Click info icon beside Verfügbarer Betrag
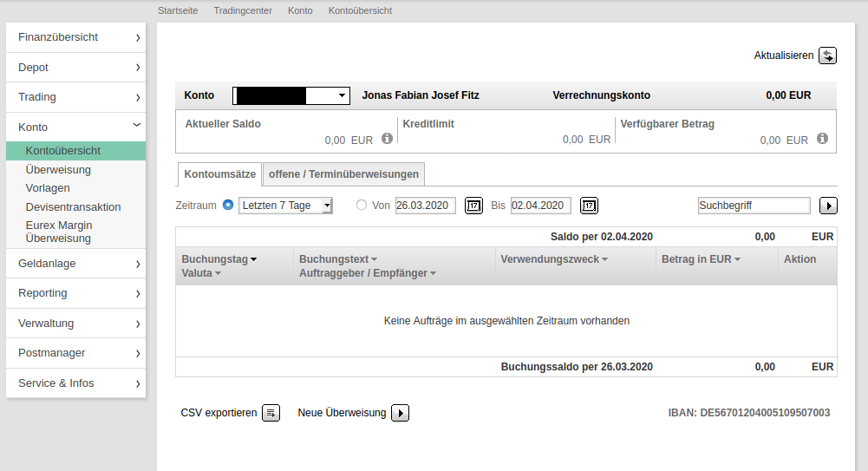The height and width of the screenshot is (471, 868). click(x=822, y=139)
